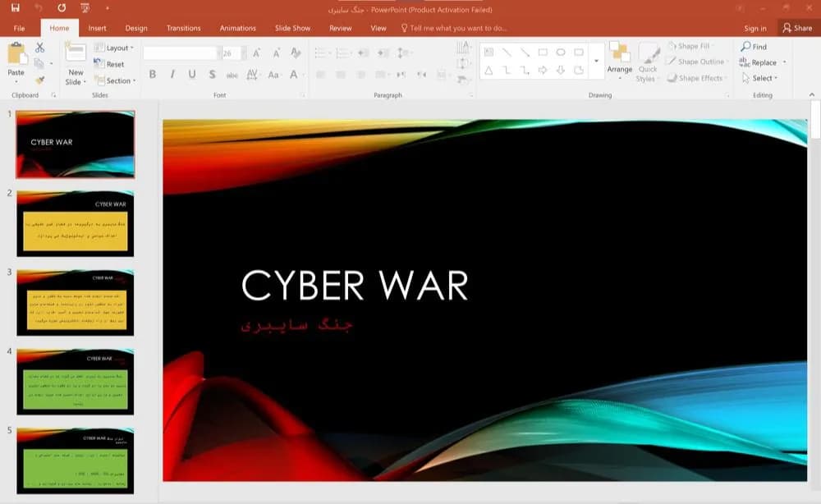Image resolution: width=821 pixels, height=504 pixels.
Task: Open the Font name combo box
Action: click(181, 53)
